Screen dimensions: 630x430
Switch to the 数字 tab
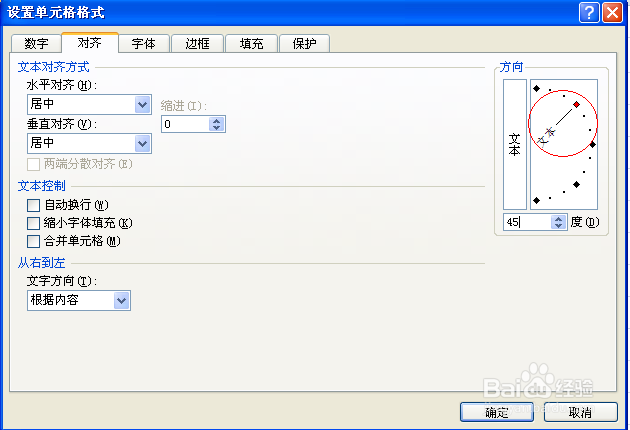pyautogui.click(x=37, y=43)
